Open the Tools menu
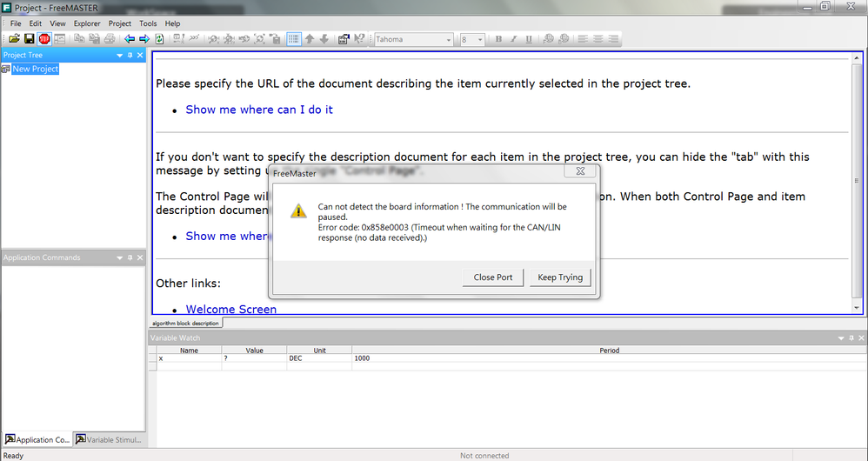The image size is (868, 461). (148, 23)
